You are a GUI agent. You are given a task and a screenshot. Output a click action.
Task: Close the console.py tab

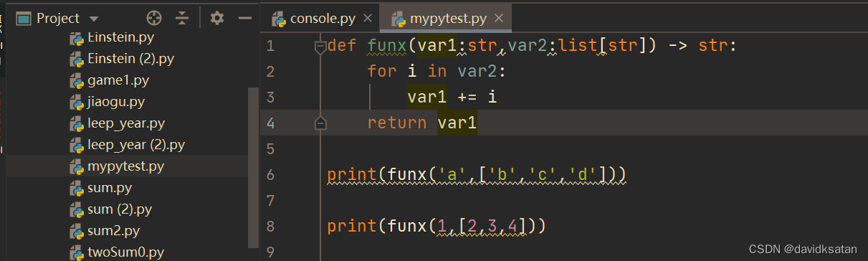[368, 19]
